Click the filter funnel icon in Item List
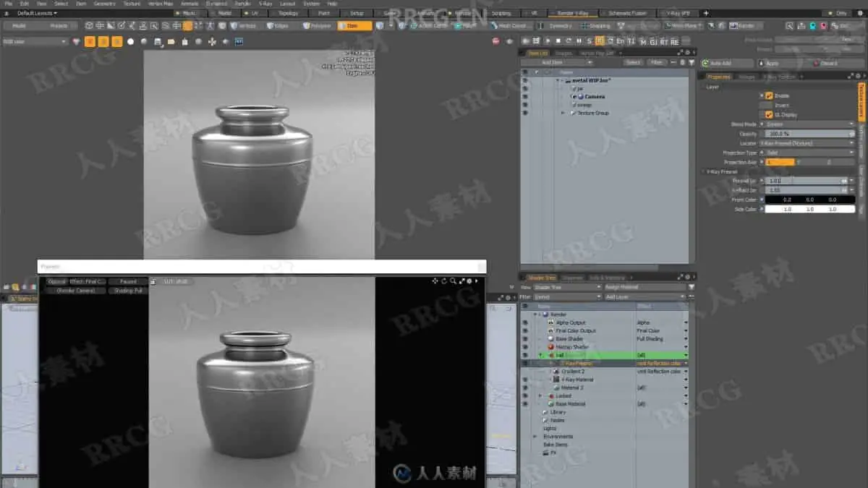The image size is (868, 488). [692, 63]
